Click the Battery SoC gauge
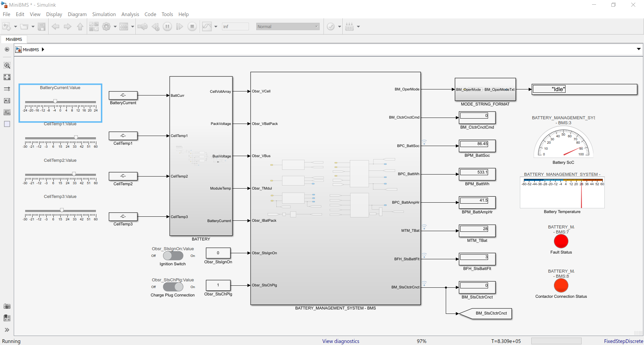Viewport: 644px width, 345px height. tap(563, 142)
